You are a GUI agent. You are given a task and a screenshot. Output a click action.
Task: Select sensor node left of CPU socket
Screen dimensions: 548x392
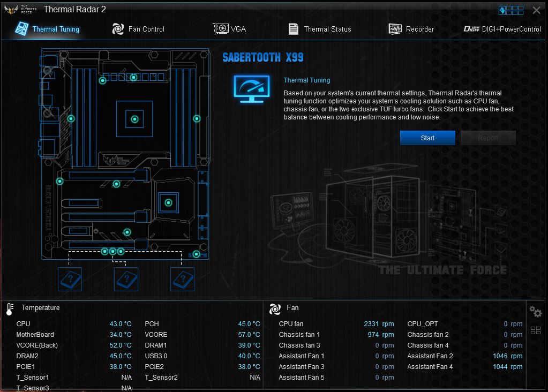click(x=71, y=119)
